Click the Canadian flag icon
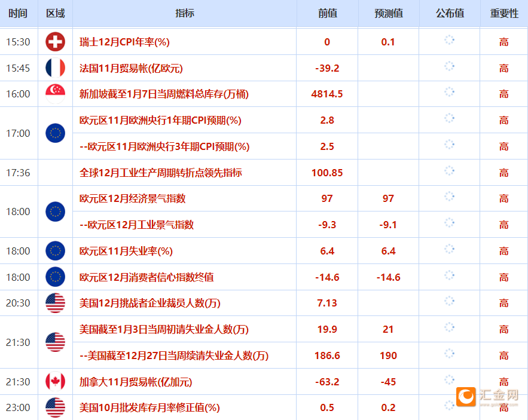 click(55, 381)
